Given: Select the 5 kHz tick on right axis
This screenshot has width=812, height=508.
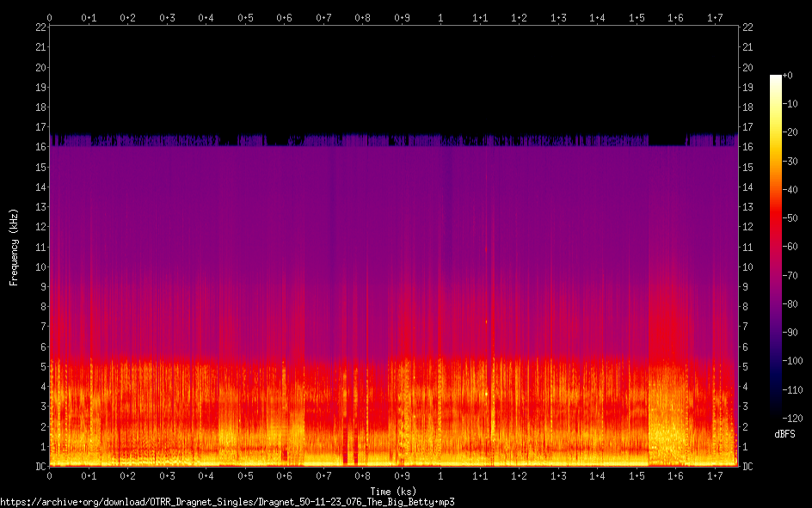Looking at the screenshot, I should tap(746, 367).
